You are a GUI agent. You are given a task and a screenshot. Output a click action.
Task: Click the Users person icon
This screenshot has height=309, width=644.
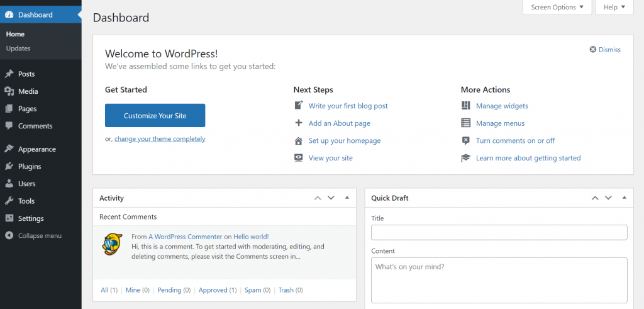click(x=9, y=184)
